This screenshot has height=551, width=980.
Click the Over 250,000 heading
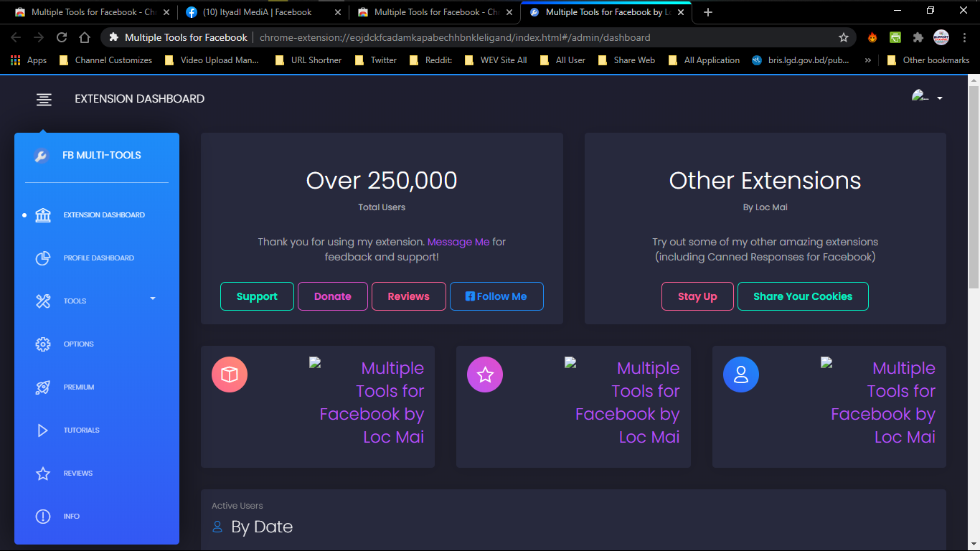point(382,180)
